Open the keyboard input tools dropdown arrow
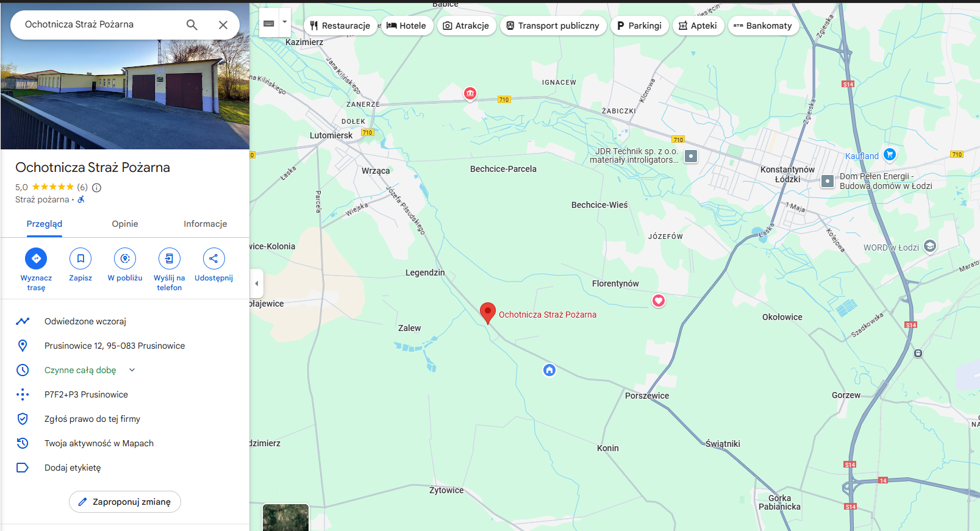 point(284,22)
